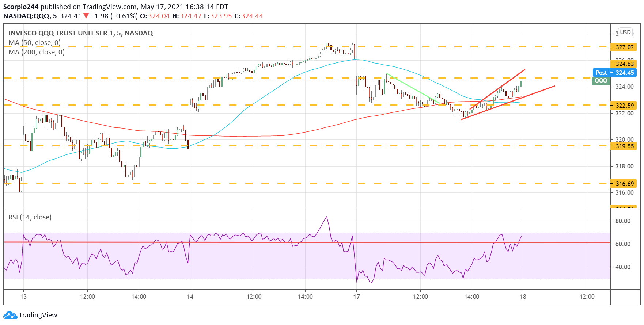
Task: Click the 324.00 price axis tick
Action: pos(625,87)
